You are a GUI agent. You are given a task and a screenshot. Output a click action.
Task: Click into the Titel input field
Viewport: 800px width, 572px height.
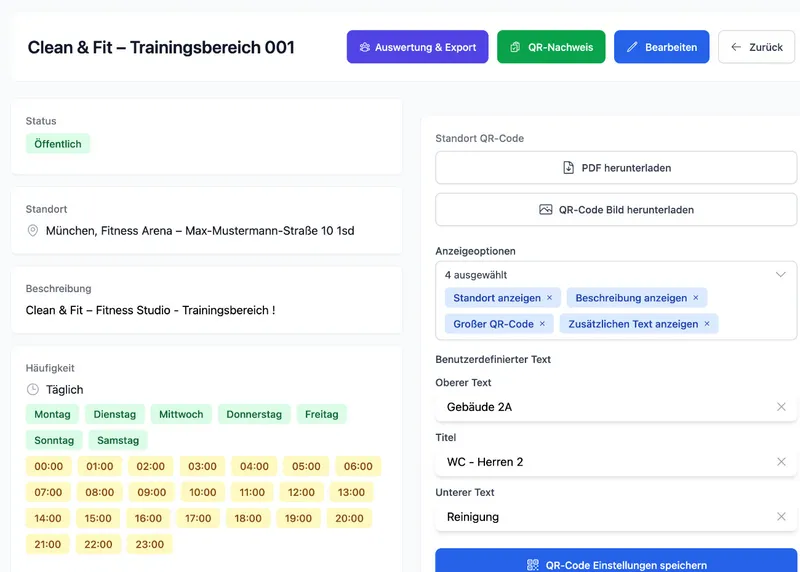pyautogui.click(x=600, y=462)
